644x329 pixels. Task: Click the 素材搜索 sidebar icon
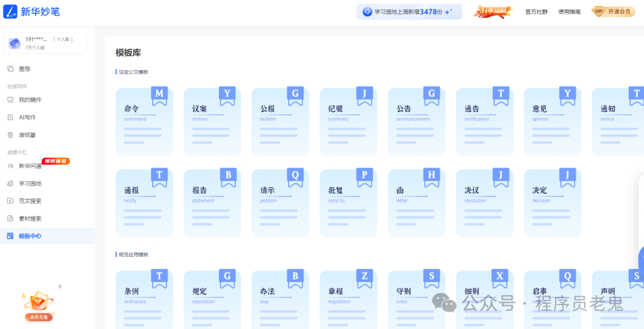pos(11,219)
